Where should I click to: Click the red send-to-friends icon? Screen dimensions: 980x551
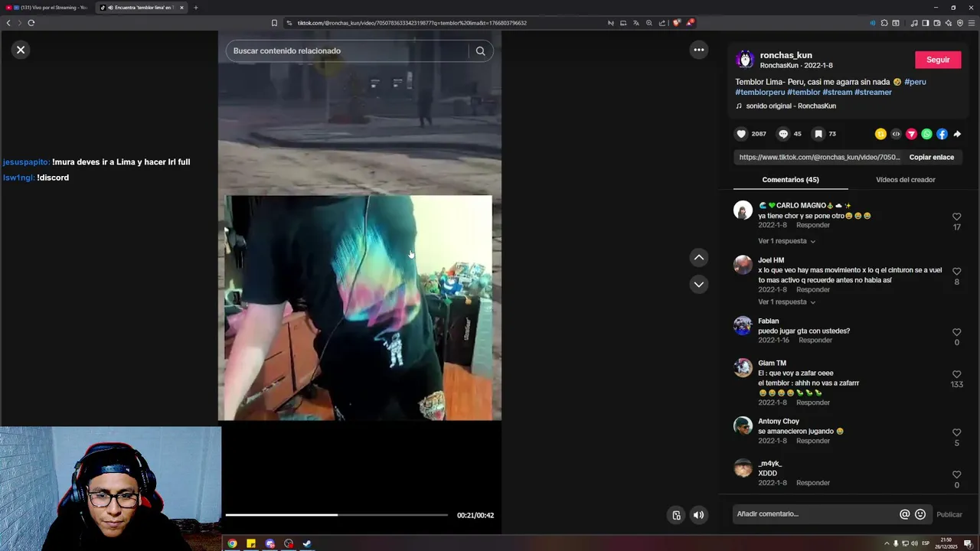click(x=911, y=134)
